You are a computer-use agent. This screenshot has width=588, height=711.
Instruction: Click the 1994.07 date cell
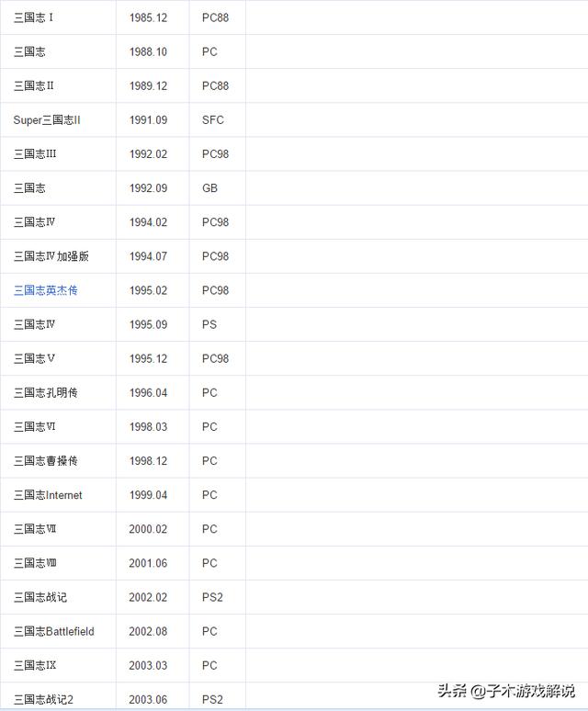(148, 256)
